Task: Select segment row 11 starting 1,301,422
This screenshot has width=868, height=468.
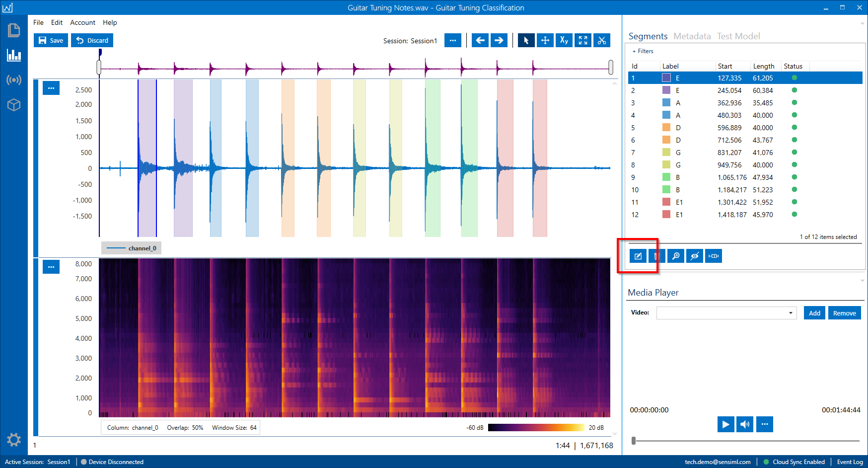Action: pyautogui.click(x=745, y=202)
